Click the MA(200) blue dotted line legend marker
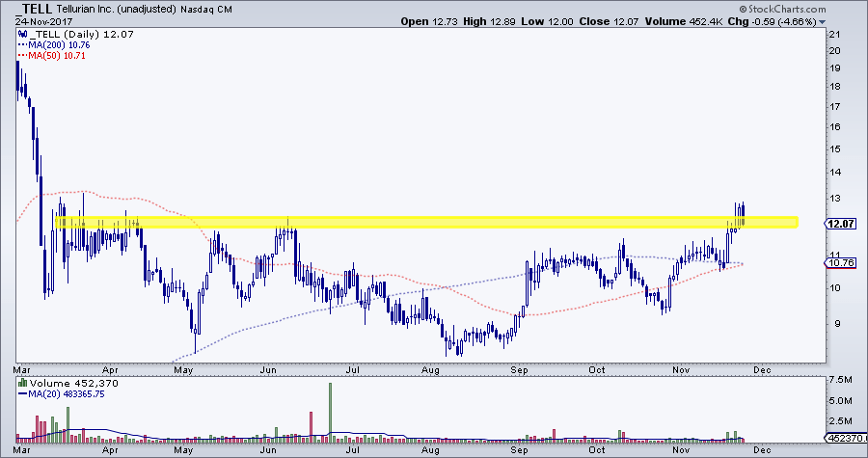Screen dimensions: 868x458 point(21,44)
